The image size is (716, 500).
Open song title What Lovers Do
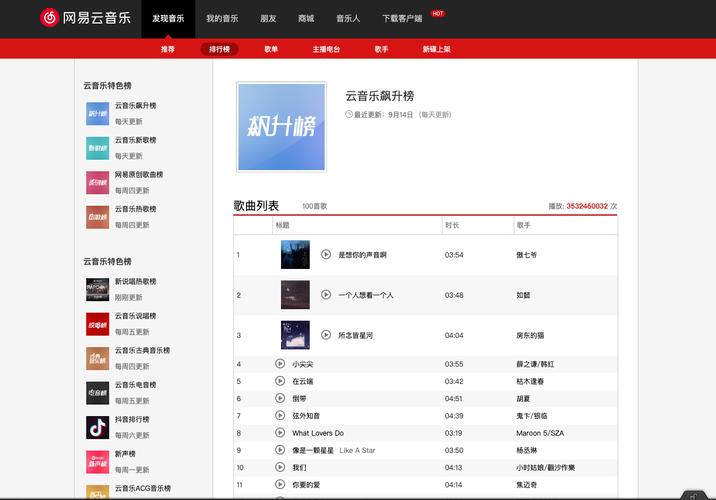click(318, 433)
